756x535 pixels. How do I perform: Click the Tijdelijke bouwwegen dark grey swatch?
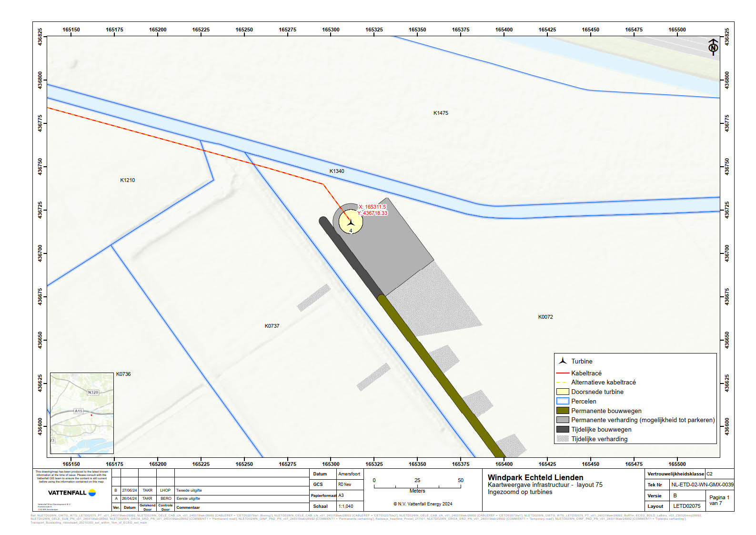click(563, 429)
